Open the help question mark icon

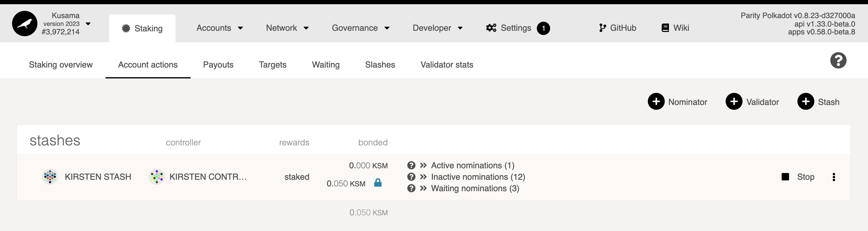point(838,61)
